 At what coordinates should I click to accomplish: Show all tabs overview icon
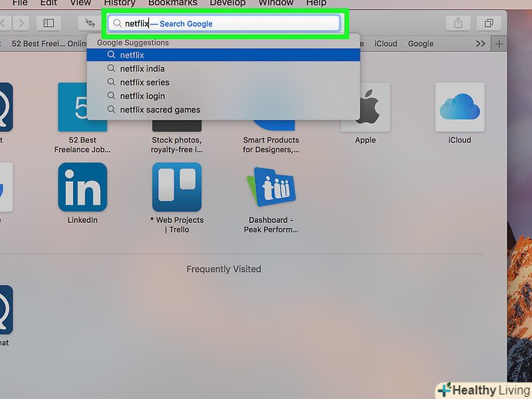(489, 23)
